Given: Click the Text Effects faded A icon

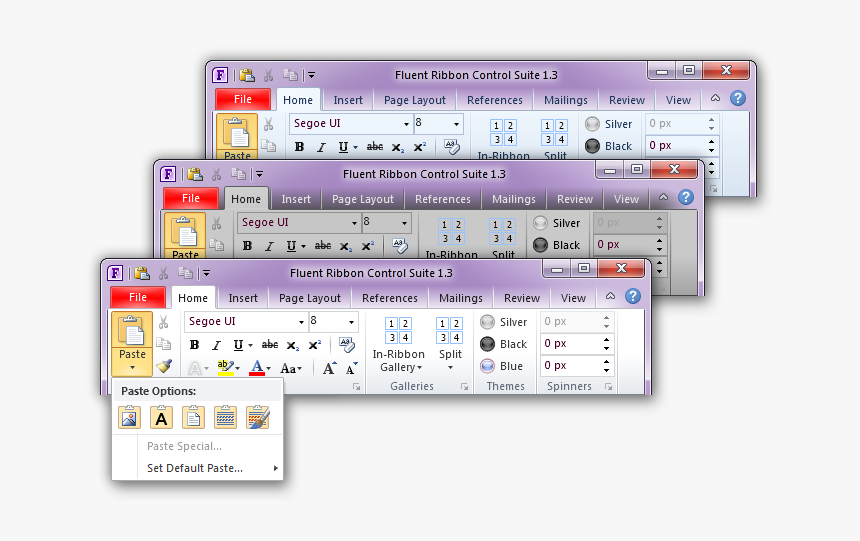Looking at the screenshot, I should [197, 368].
